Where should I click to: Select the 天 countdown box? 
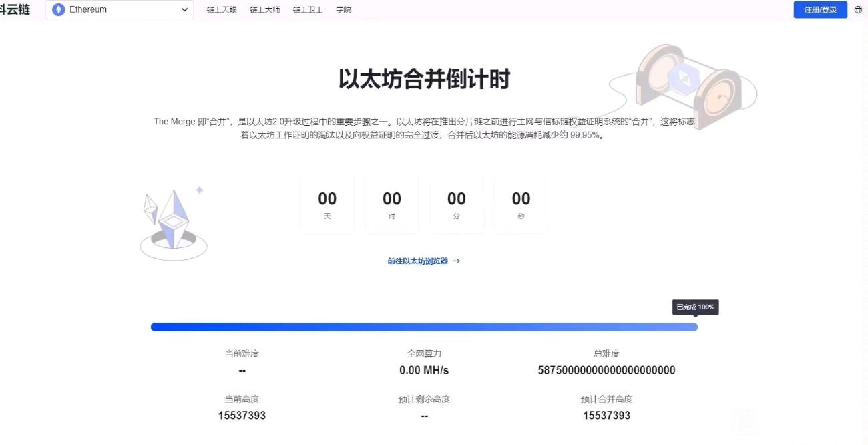tap(327, 204)
